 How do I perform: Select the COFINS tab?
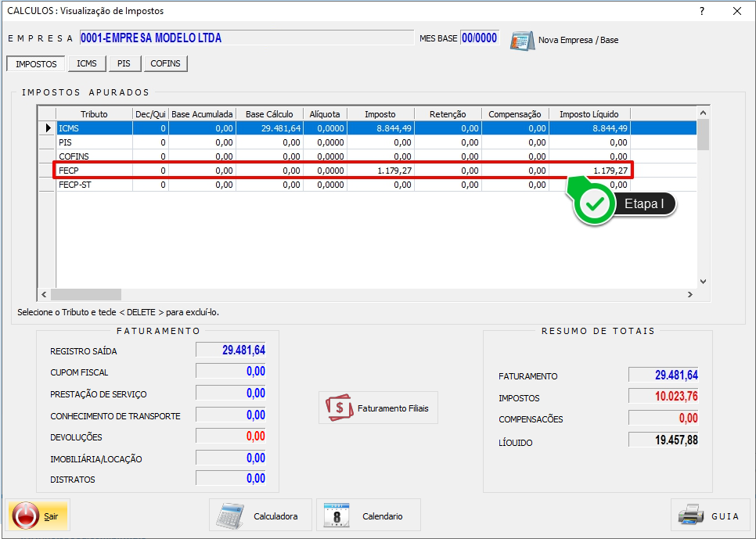pyautogui.click(x=165, y=63)
